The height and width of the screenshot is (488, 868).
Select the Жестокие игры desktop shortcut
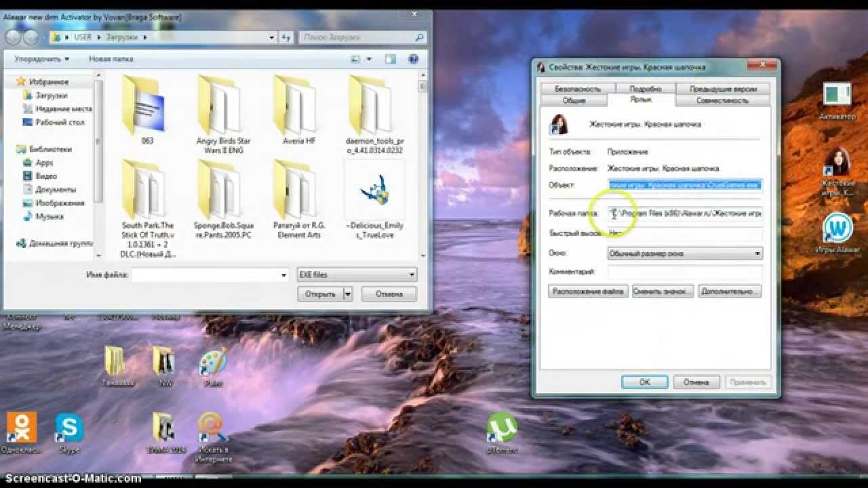click(837, 171)
